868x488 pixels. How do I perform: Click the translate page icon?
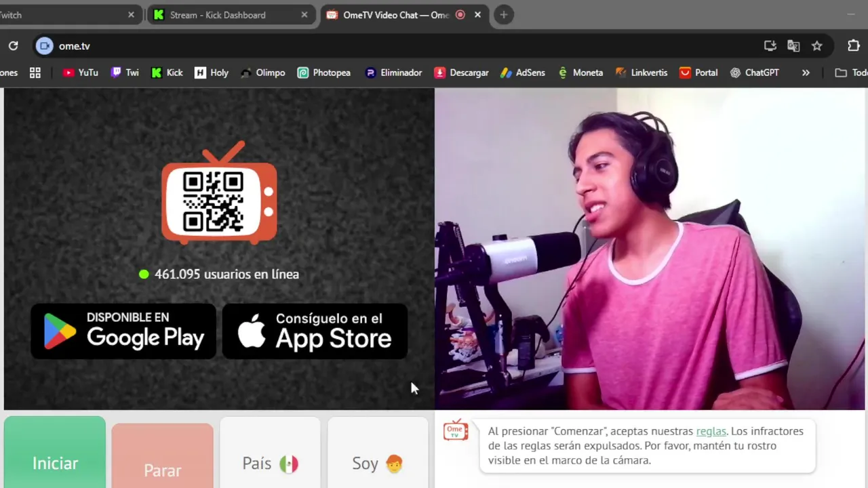pos(793,46)
